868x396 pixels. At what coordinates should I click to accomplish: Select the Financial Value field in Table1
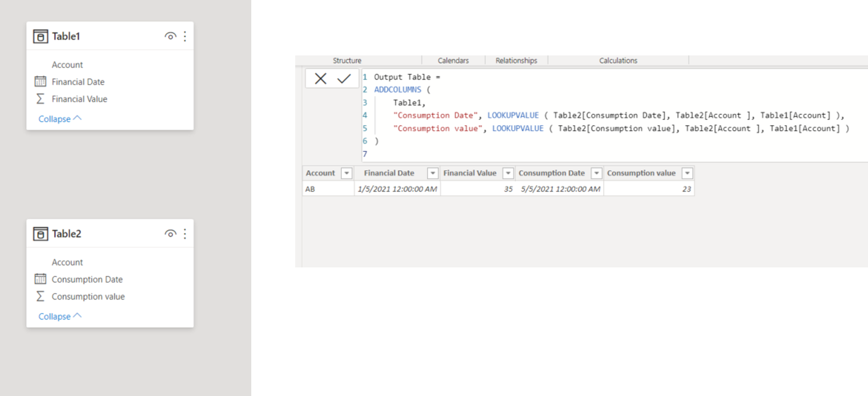click(79, 99)
